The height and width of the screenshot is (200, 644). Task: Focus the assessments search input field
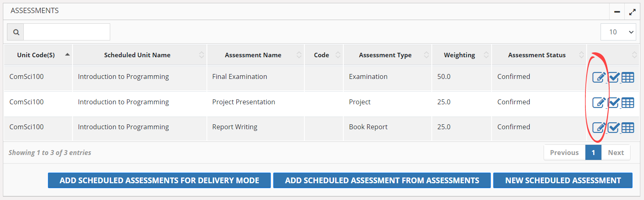tap(67, 32)
